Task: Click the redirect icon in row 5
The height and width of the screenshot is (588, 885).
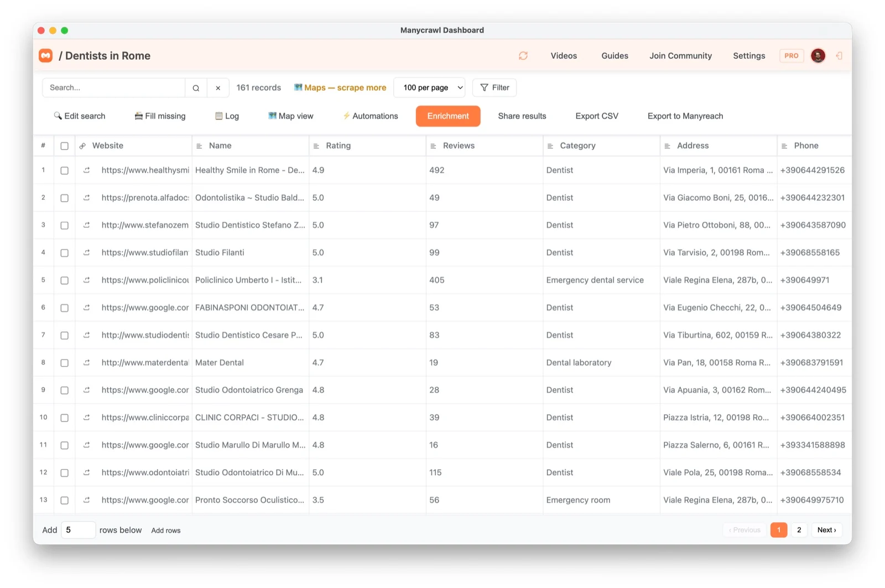Action: pyautogui.click(x=87, y=280)
